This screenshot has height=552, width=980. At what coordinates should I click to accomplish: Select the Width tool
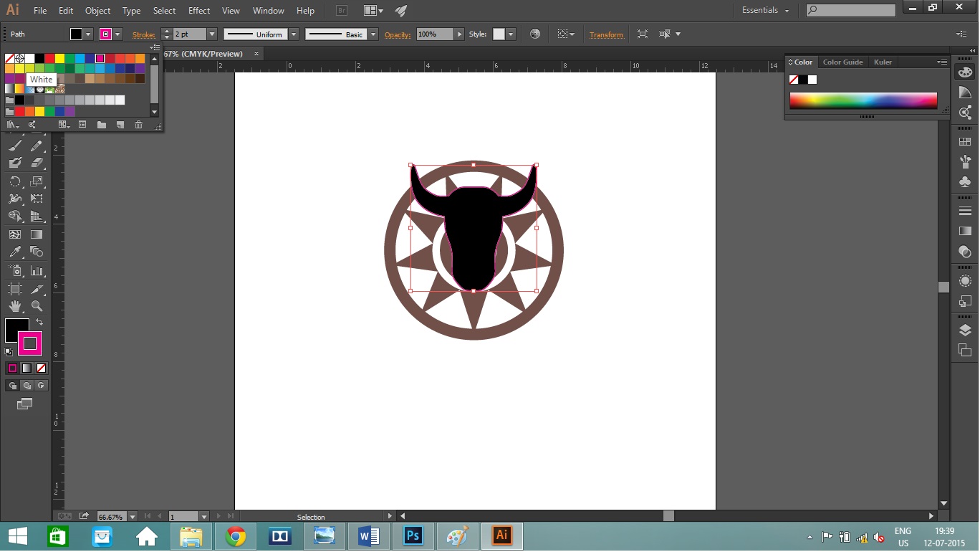tap(15, 199)
